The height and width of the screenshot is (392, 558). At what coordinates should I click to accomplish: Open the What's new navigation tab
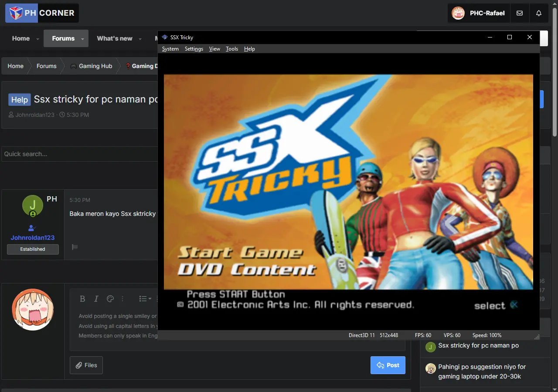coord(115,38)
